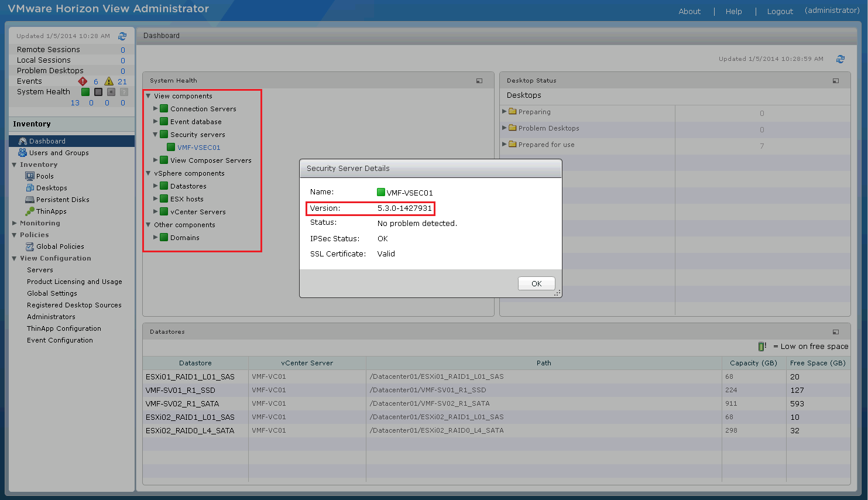Maximize the System Health panel

point(479,81)
